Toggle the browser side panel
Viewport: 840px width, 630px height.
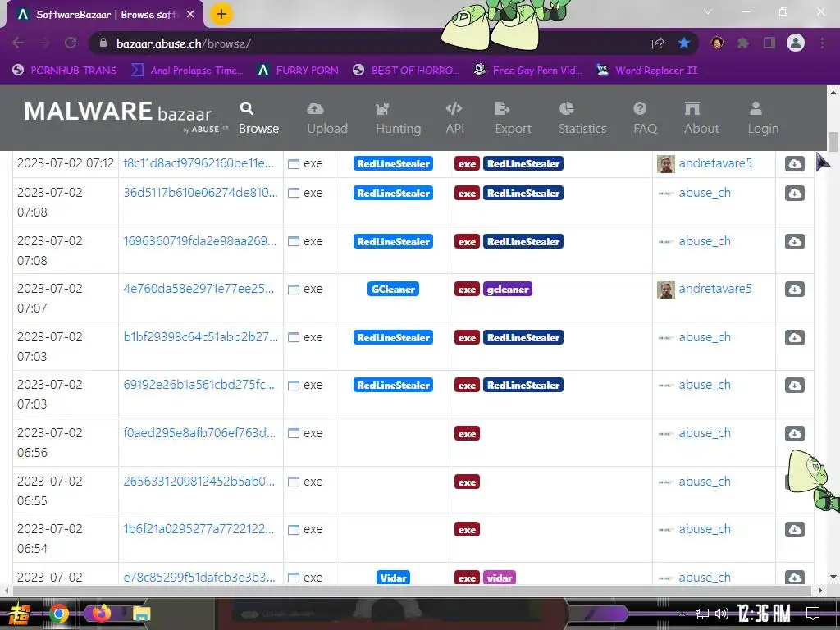click(x=769, y=43)
